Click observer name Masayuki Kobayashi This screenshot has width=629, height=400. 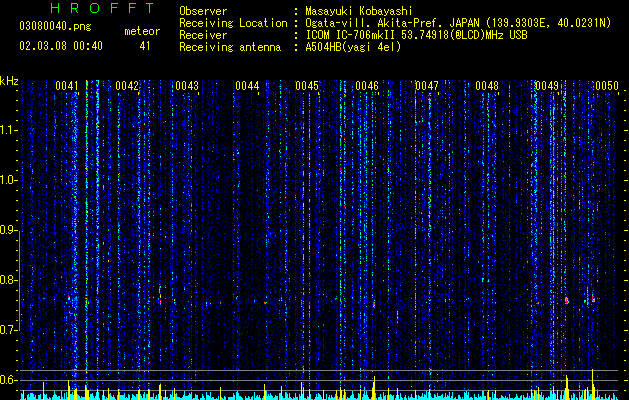pyautogui.click(x=359, y=11)
